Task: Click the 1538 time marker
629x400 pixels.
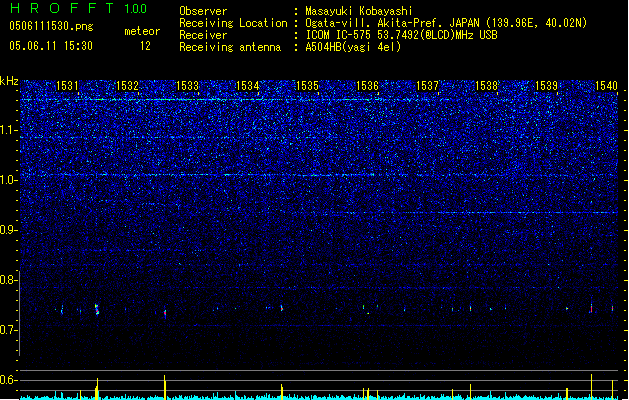Action: 486,85
